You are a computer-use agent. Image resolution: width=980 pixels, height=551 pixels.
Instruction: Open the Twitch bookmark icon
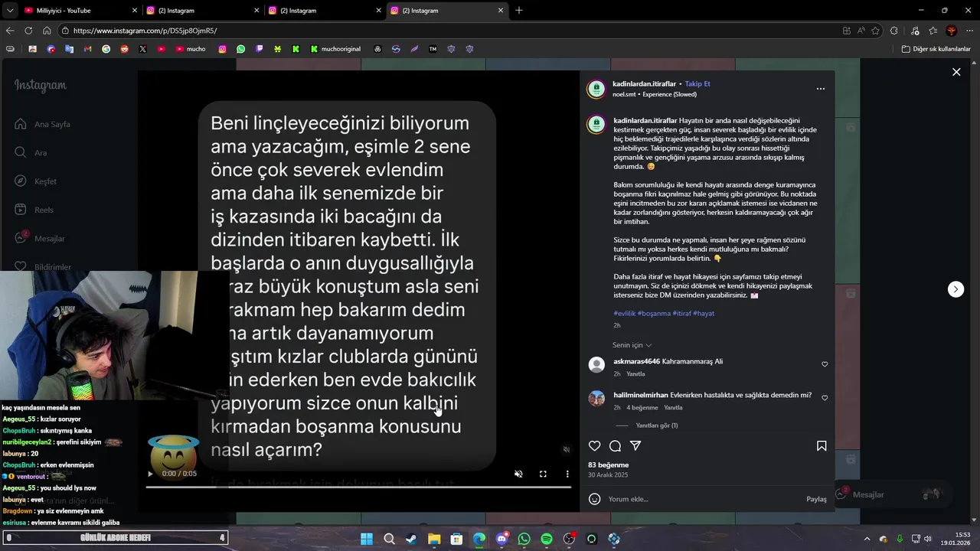pyautogui.click(x=260, y=49)
